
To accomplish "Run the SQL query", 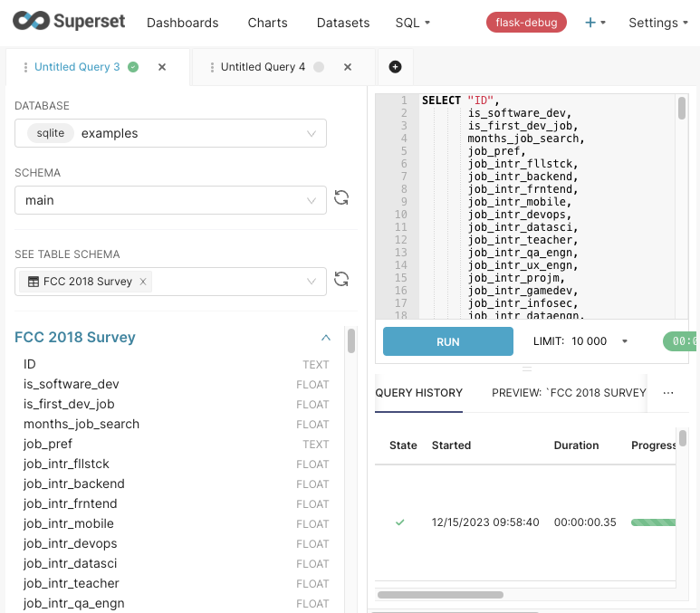I will [x=447, y=341].
